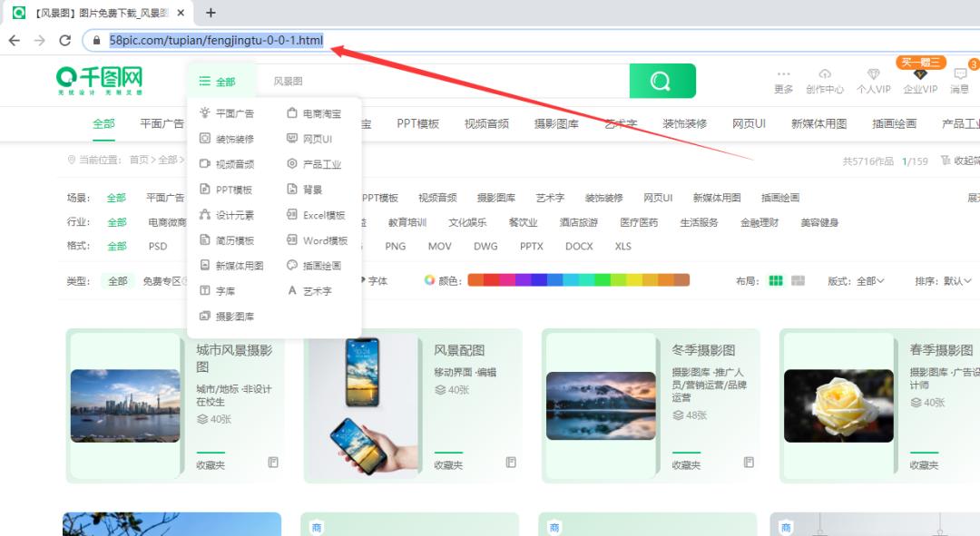Select the 免费专区 type filter
Viewport: 980px width, 536px height.
162,281
